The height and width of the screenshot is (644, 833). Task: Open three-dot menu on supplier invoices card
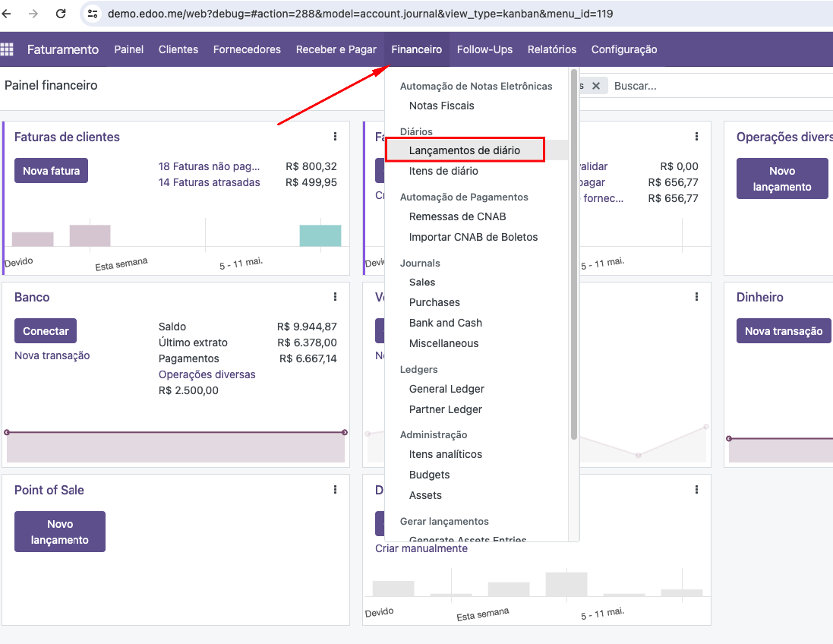pos(696,137)
